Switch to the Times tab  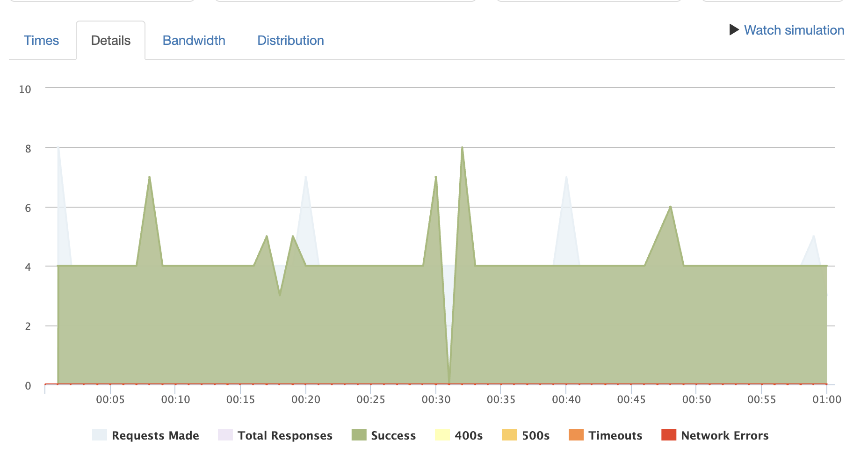pyautogui.click(x=41, y=41)
